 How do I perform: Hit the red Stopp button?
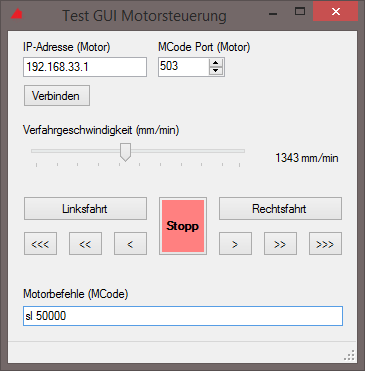coord(183,226)
